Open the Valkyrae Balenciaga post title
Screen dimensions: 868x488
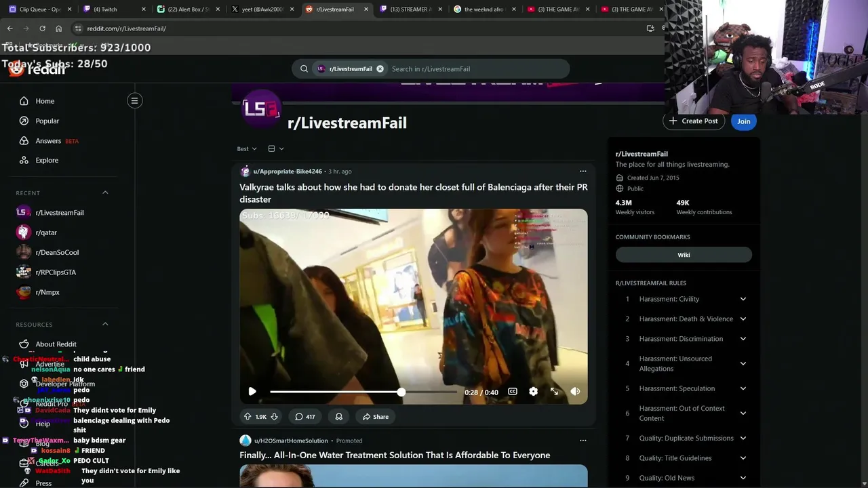pos(414,193)
